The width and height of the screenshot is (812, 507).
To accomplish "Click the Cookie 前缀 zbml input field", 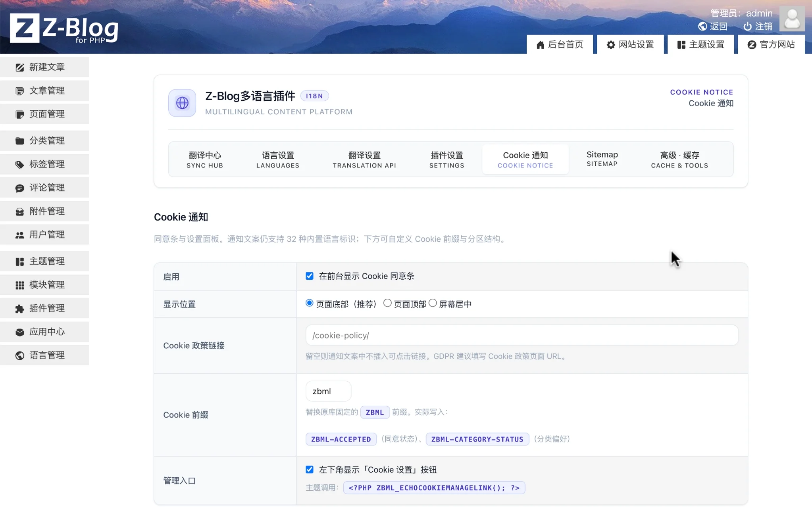I will tap(328, 391).
